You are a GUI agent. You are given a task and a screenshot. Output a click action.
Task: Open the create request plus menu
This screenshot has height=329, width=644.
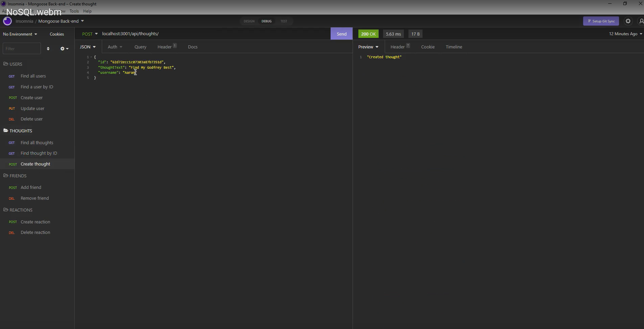(64, 49)
